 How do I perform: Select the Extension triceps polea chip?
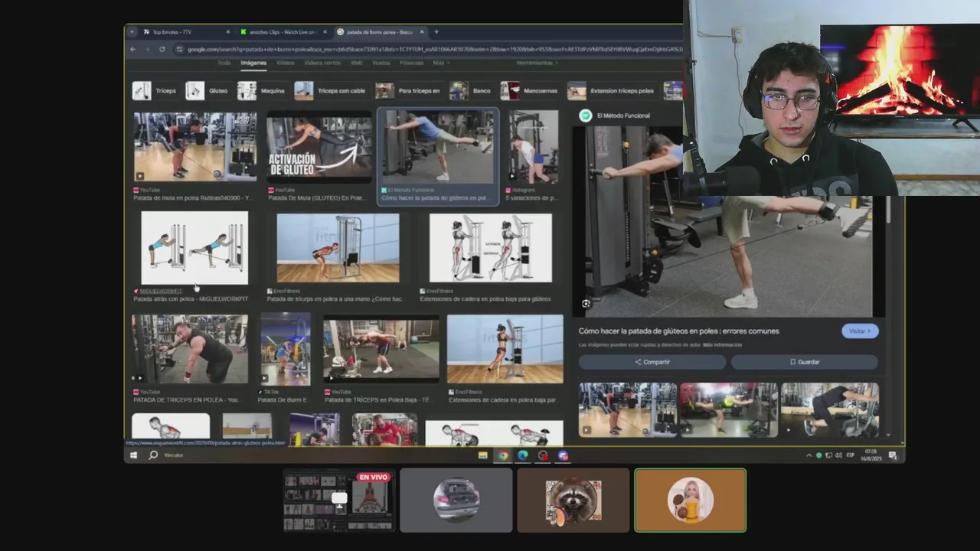(x=612, y=91)
